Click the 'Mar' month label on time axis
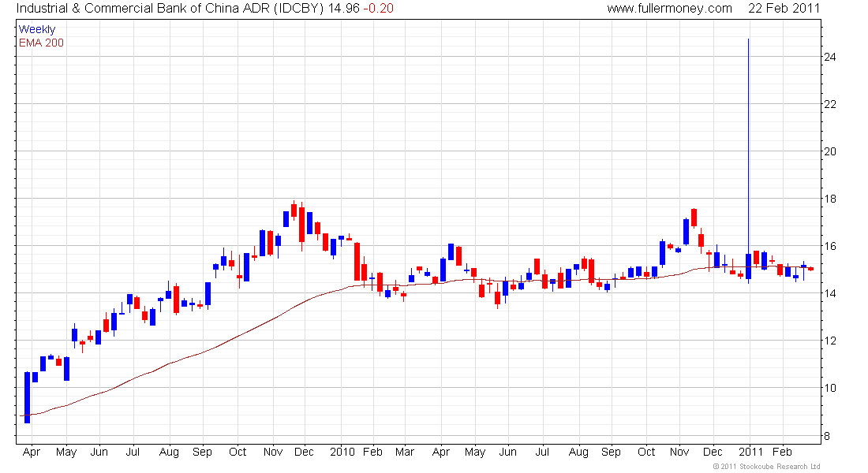Screen dimensions: 868x473 pyautogui.click(x=405, y=452)
